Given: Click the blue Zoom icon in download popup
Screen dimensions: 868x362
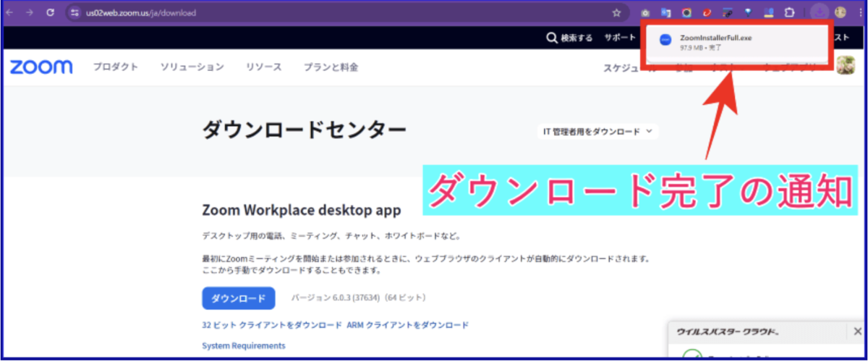Looking at the screenshot, I should pos(666,41).
